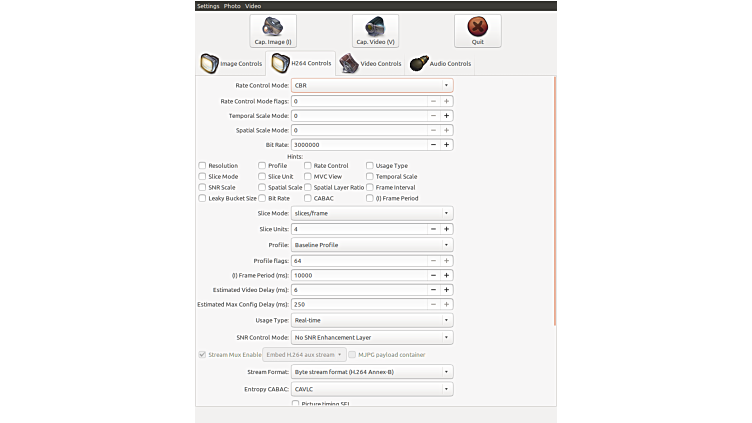Increase Bit Rate with plus button
Image resolution: width=752 pixels, height=423 pixels.
446,145
